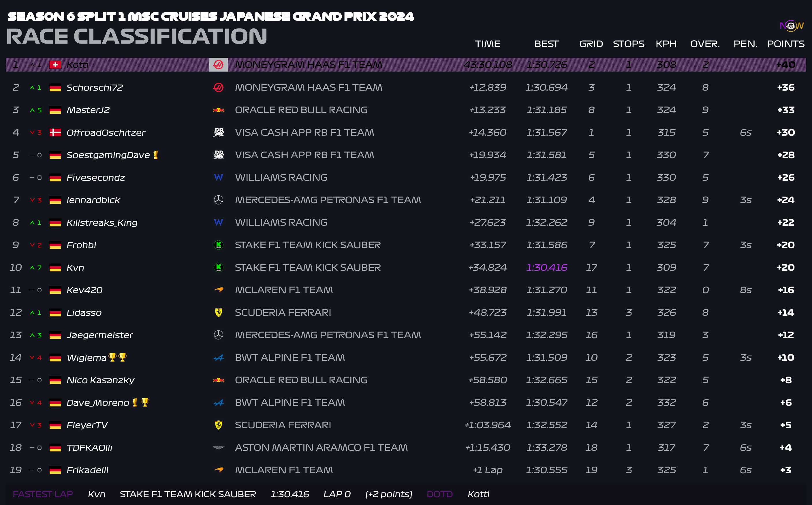
Task: Click the +33 points for MasterJ2
Action: point(786,110)
